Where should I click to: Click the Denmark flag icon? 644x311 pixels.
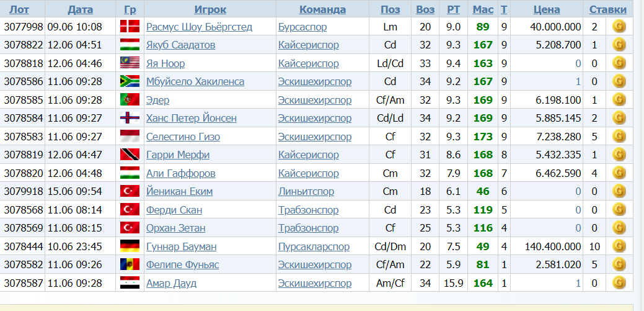pos(130,27)
